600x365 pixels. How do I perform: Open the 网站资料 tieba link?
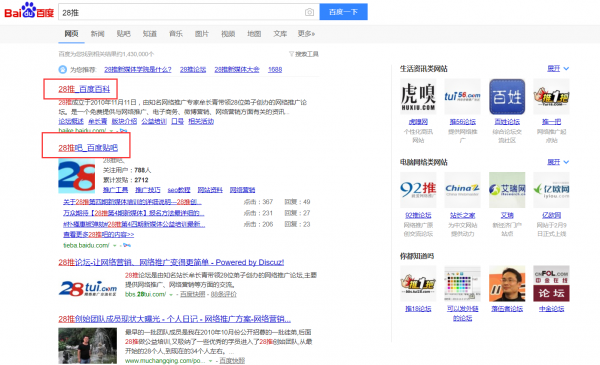tap(210, 190)
